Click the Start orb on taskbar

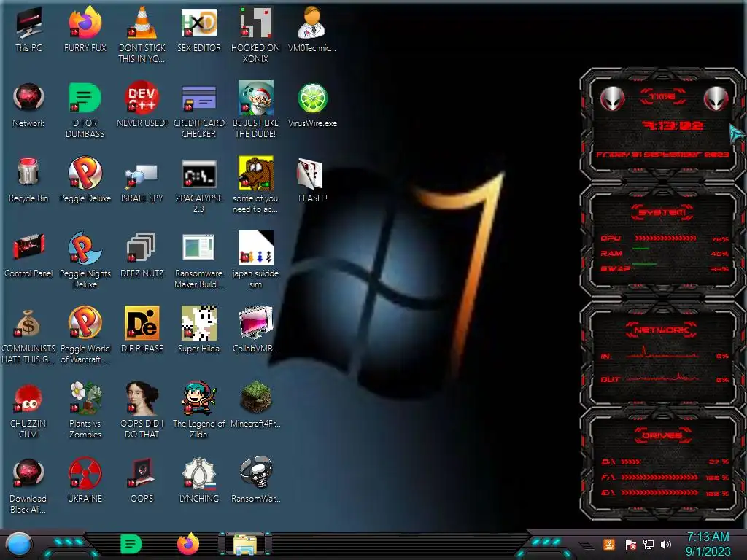(x=19, y=544)
